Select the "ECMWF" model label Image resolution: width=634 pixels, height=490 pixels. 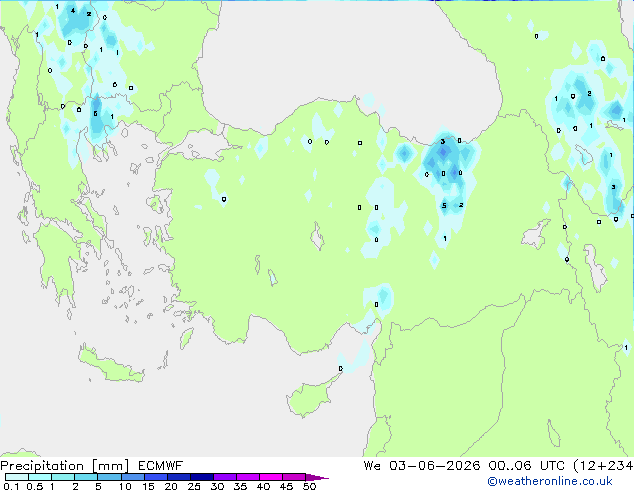click(x=160, y=466)
